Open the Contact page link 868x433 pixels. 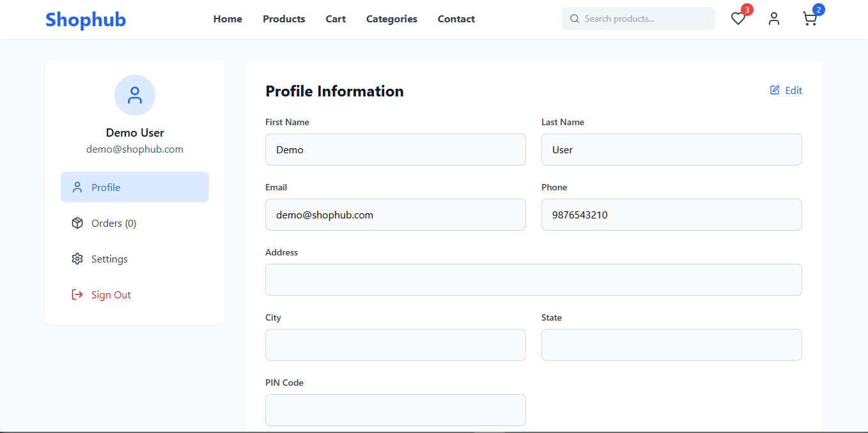click(456, 19)
